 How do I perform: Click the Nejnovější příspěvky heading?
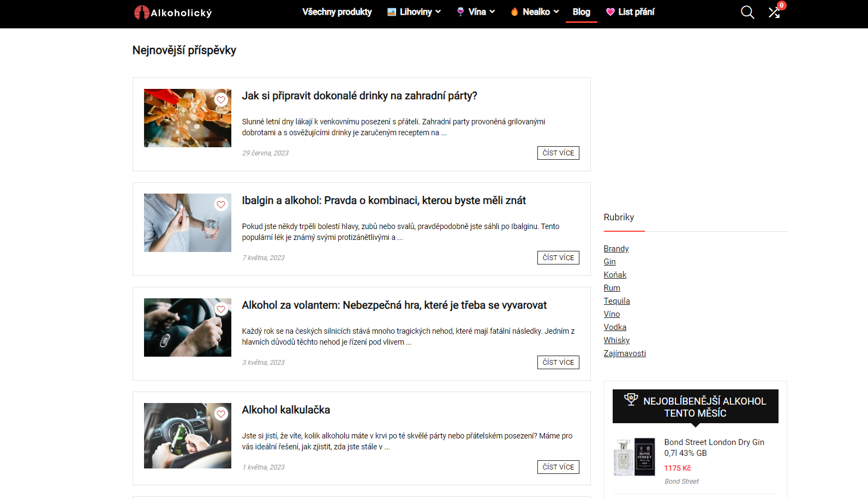coord(184,50)
